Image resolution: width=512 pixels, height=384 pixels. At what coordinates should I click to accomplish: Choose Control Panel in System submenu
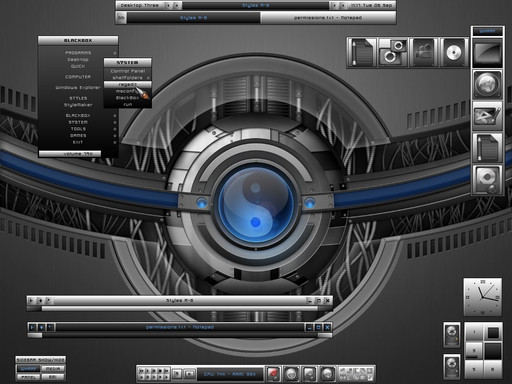tap(128, 71)
